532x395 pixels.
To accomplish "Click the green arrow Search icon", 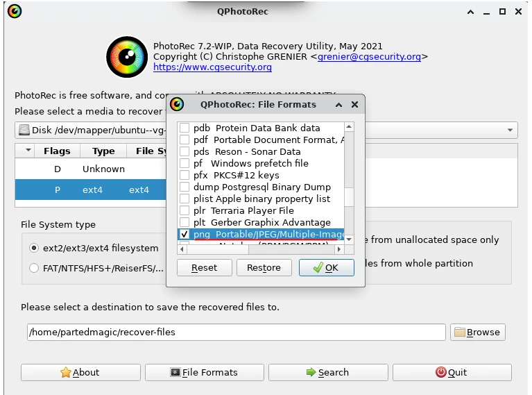I will click(311, 372).
